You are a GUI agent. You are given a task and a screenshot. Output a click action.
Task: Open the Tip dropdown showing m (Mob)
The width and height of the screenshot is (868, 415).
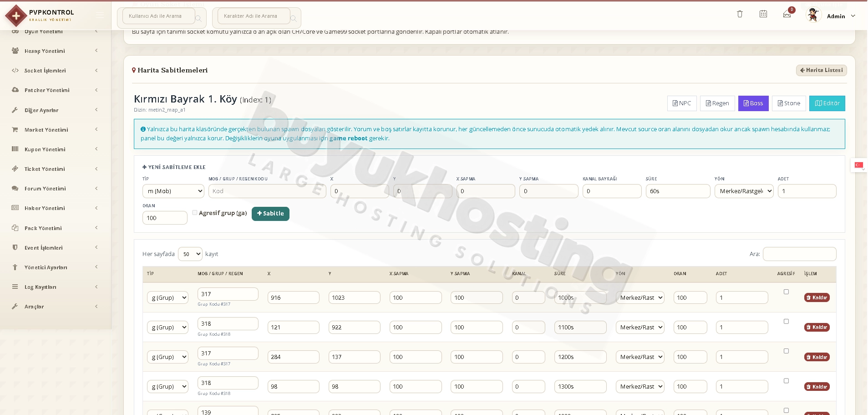click(x=173, y=191)
